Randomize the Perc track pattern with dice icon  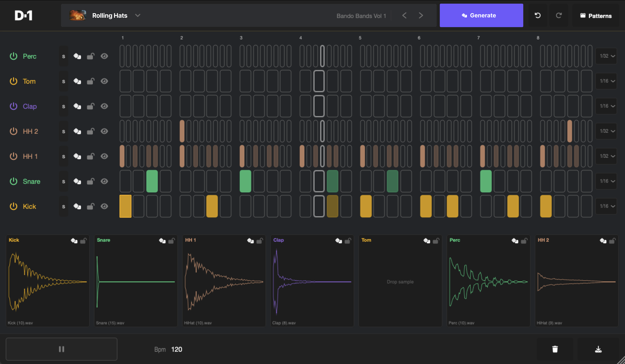pyautogui.click(x=77, y=56)
